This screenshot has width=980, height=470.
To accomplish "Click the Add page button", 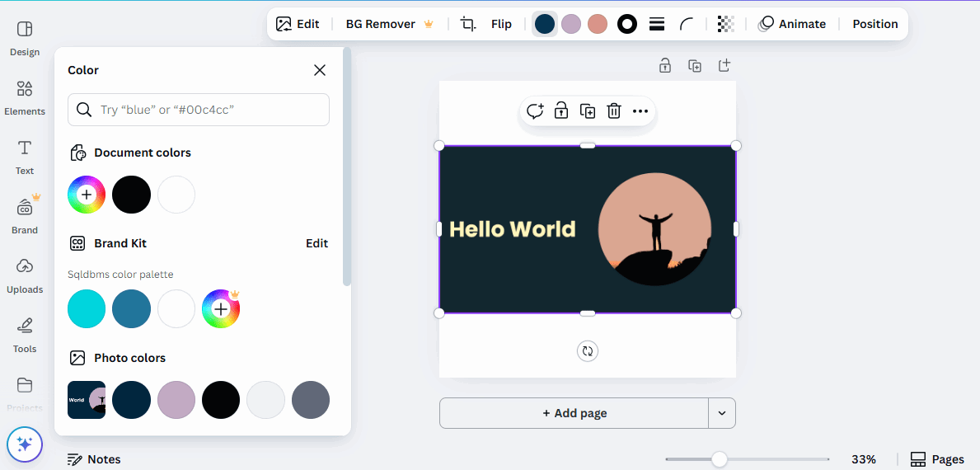I will point(574,413).
